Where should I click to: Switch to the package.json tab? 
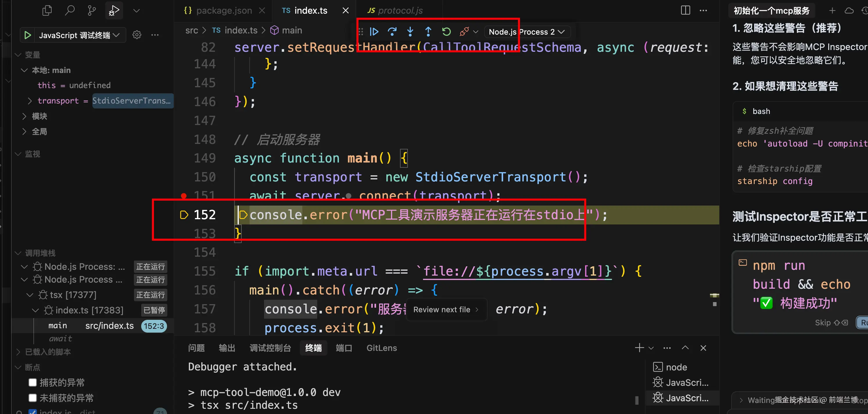click(x=224, y=10)
